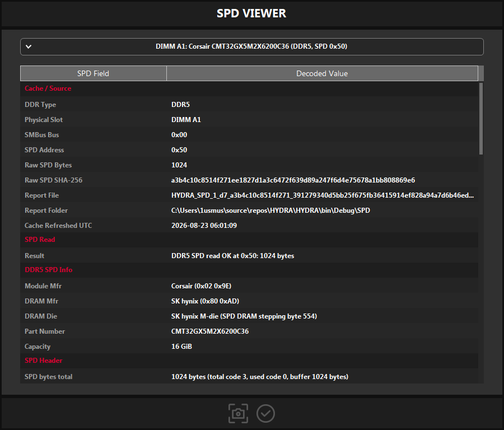This screenshot has width=504, height=430.
Task: Click the DRAM Mfr label
Action: point(41,301)
